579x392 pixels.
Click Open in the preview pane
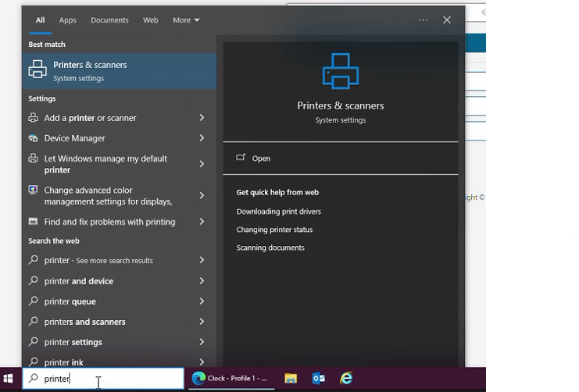tap(261, 159)
